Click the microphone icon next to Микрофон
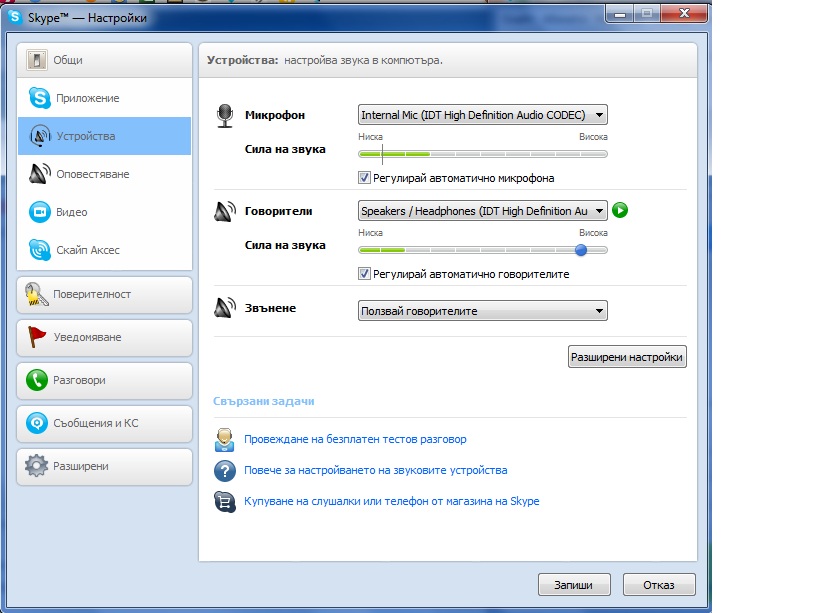The height and width of the screenshot is (613, 819). (225, 116)
